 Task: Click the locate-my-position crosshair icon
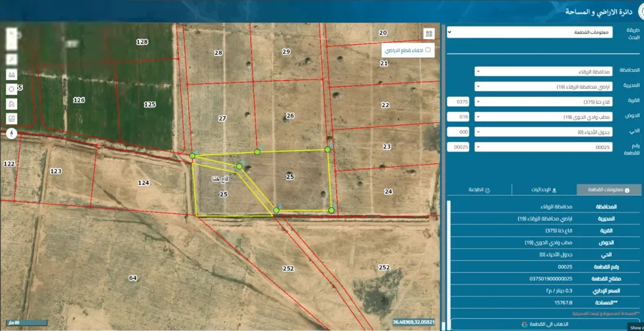(11, 89)
